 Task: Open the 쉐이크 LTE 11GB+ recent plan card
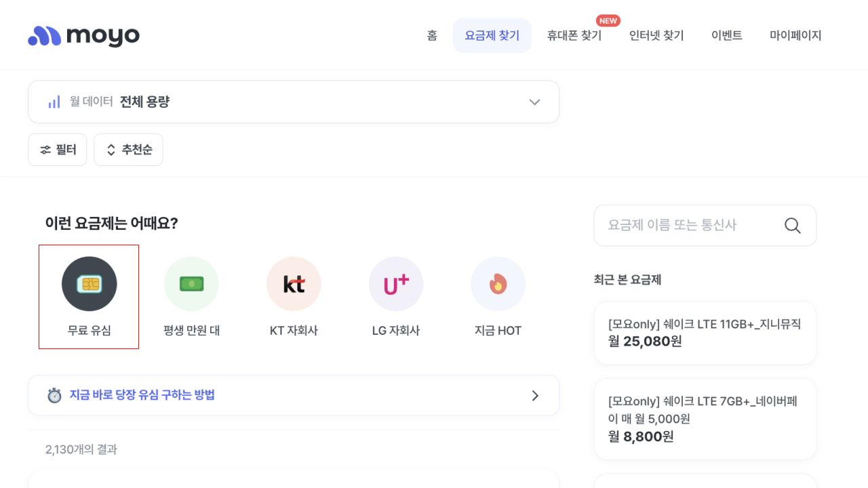(x=705, y=332)
